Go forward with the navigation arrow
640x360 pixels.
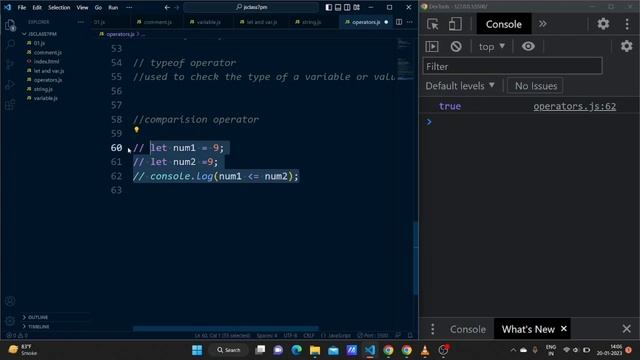coord(177,7)
